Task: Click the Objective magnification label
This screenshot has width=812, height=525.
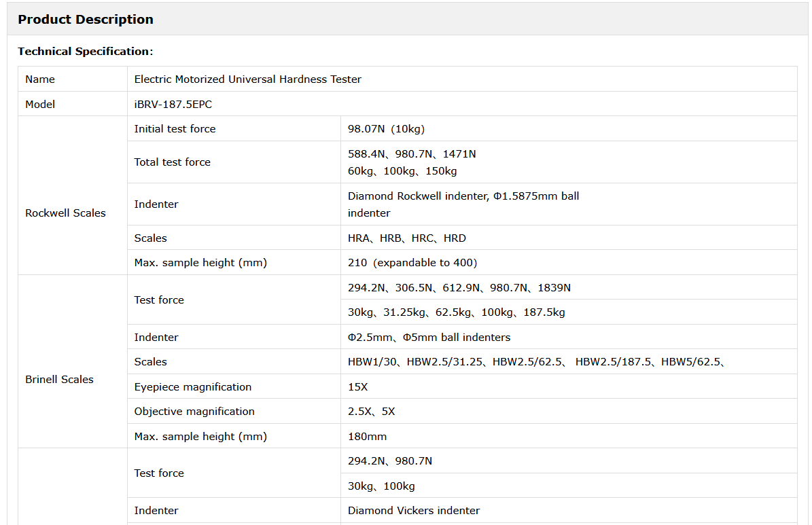Action: (x=194, y=412)
